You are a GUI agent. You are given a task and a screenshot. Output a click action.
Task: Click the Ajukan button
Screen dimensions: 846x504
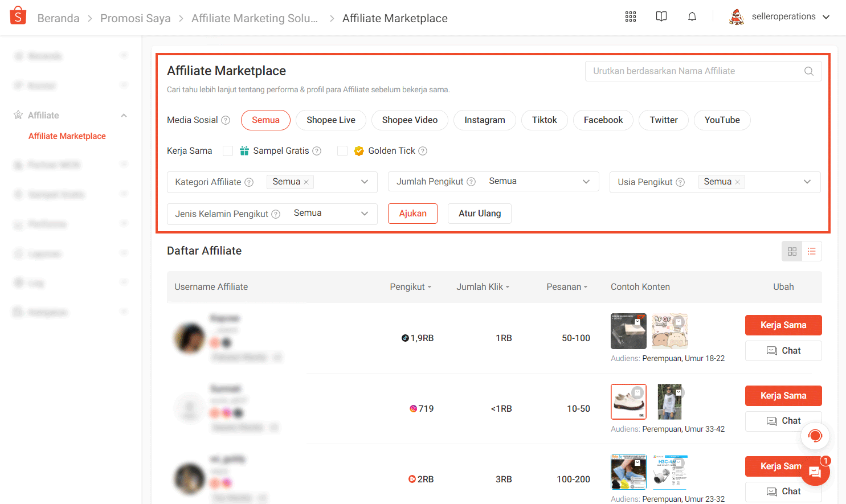[x=412, y=213]
